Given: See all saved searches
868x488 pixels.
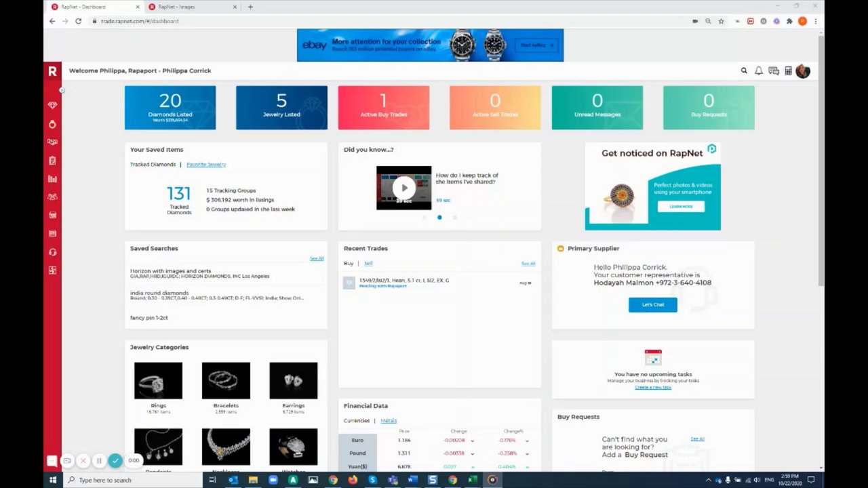Looking at the screenshot, I should click(317, 258).
